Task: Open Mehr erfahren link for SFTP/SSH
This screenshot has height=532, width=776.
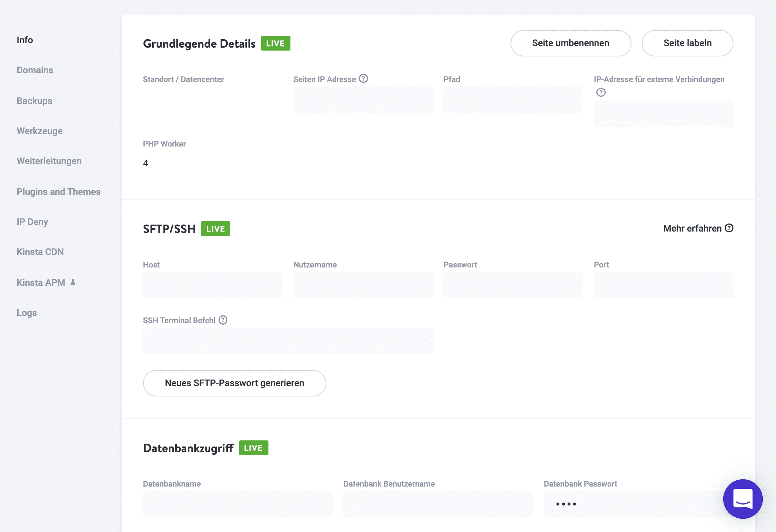Action: click(698, 229)
